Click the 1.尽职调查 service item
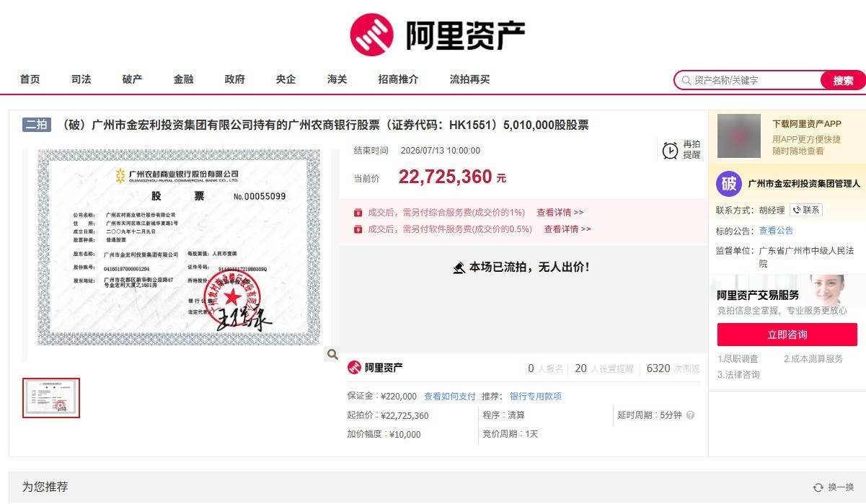The height and width of the screenshot is (504, 866). point(738,359)
